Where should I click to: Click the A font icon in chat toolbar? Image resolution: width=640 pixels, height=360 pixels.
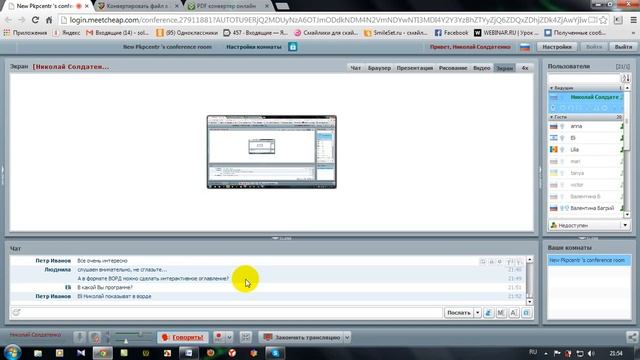tap(514, 313)
